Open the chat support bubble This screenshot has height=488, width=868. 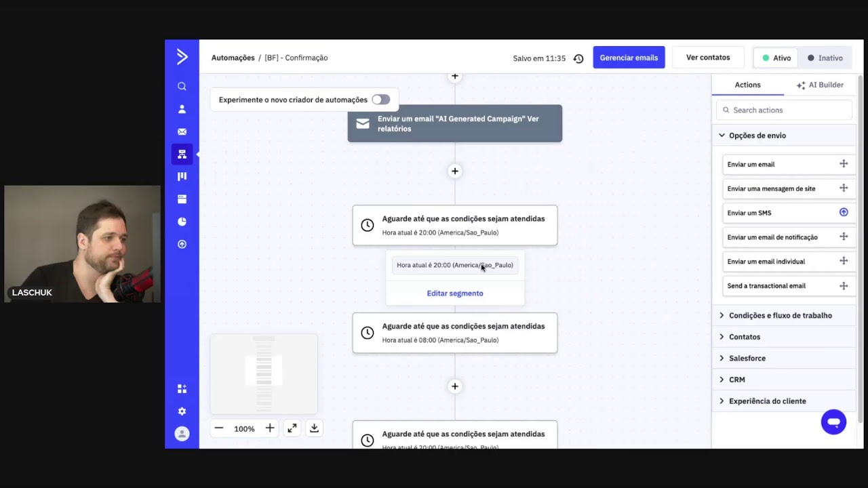[x=833, y=422]
